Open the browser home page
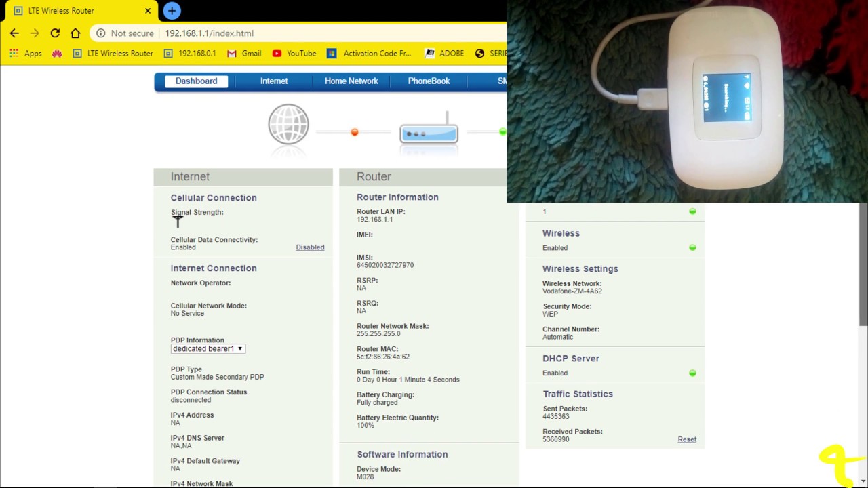Screen dimensions: 868x488 click(x=75, y=33)
